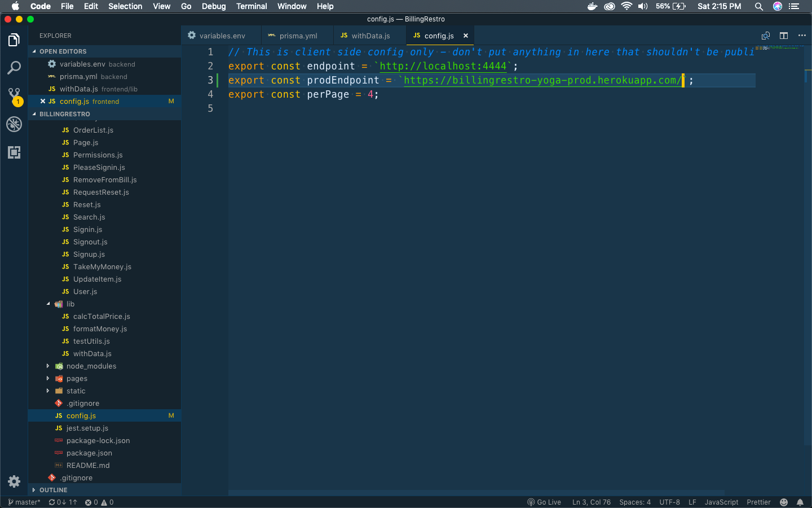Image resolution: width=812 pixels, height=508 pixels.
Task: Open the Extensions view in activity bar
Action: click(14, 152)
